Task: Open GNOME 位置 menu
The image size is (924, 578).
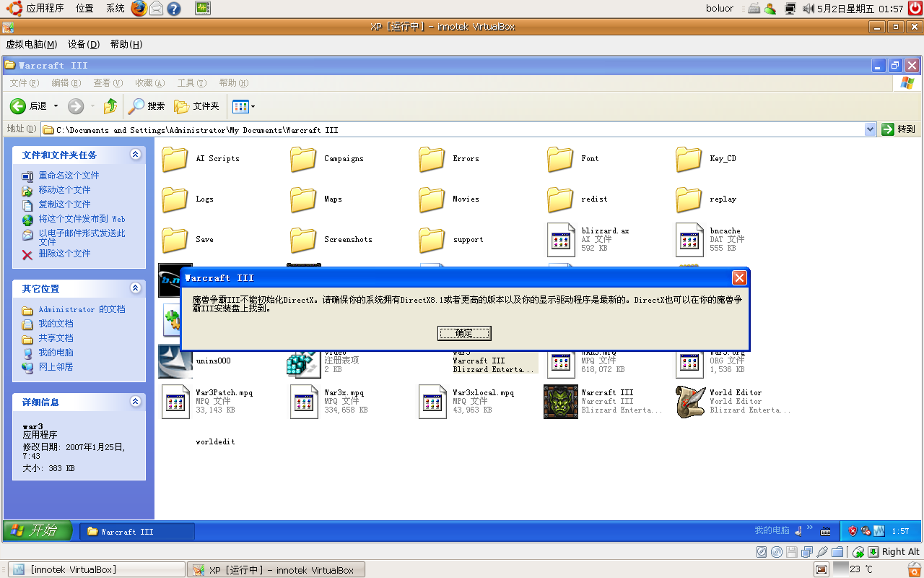Action: [84, 9]
